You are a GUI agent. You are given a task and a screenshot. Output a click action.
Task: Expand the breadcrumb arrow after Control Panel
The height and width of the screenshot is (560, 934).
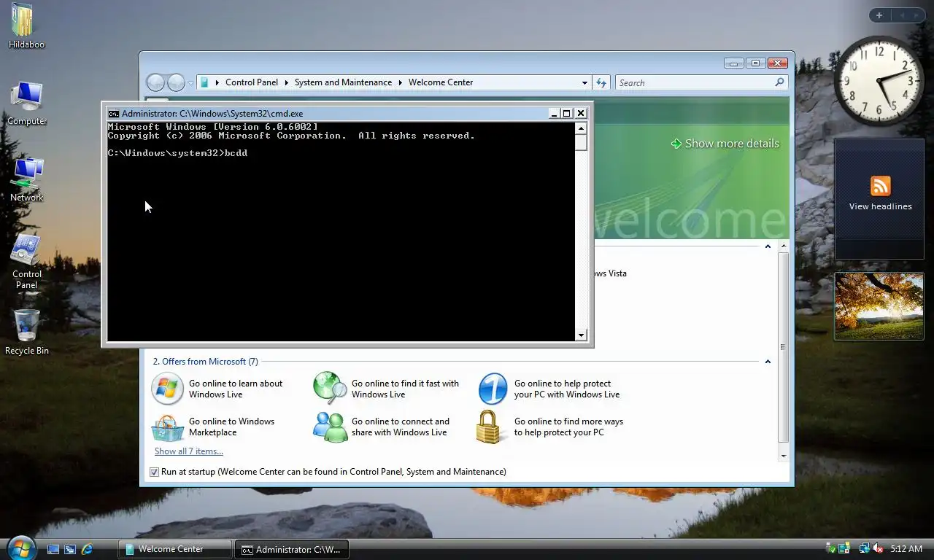[287, 82]
